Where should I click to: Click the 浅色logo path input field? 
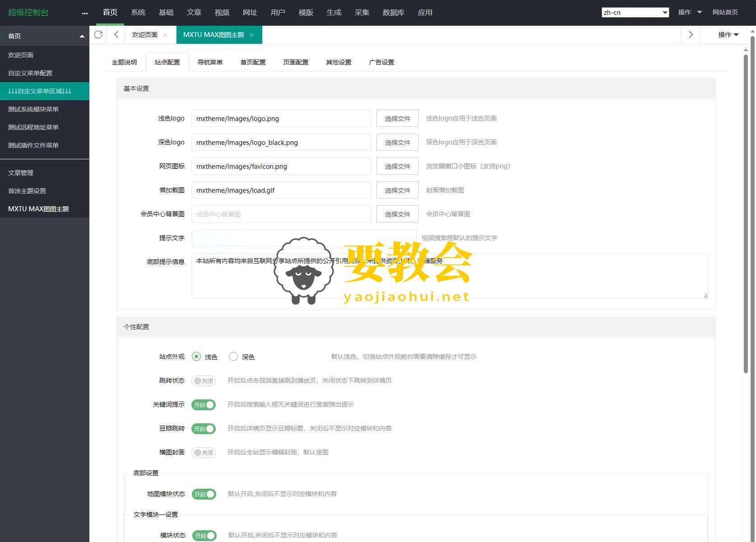coord(282,119)
